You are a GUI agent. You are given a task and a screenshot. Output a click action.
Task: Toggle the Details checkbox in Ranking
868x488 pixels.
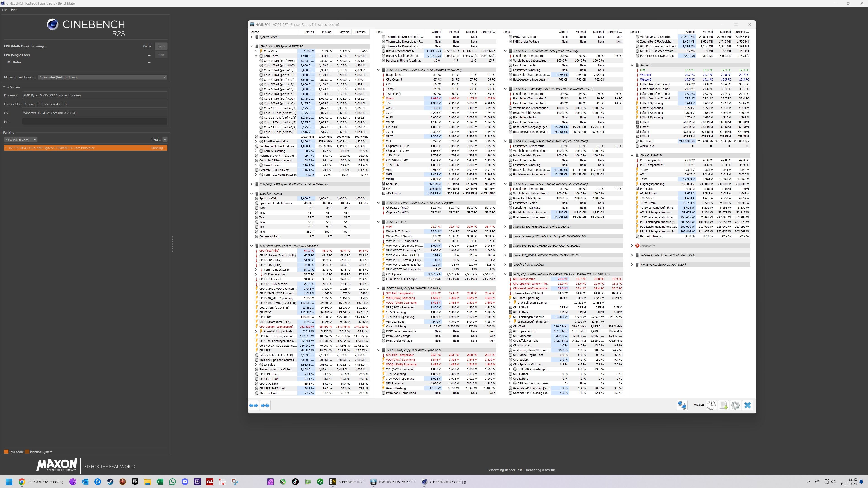click(165, 140)
